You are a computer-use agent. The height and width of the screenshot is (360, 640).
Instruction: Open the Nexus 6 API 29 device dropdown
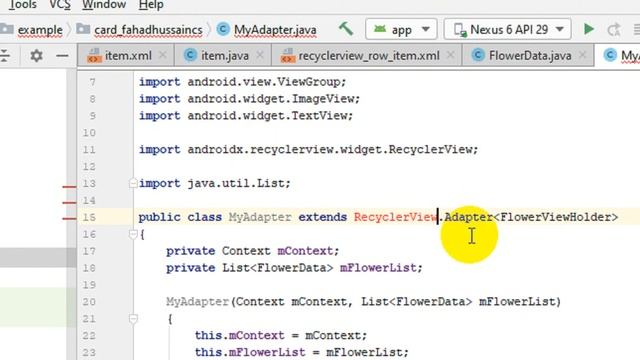(x=507, y=29)
